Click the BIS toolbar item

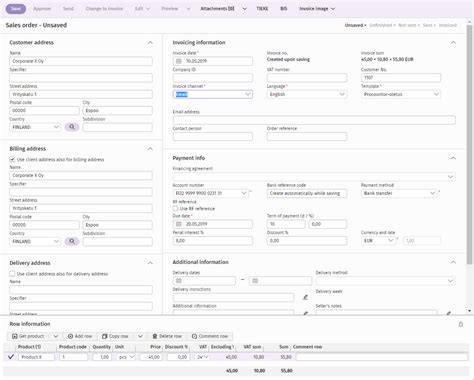click(x=284, y=9)
